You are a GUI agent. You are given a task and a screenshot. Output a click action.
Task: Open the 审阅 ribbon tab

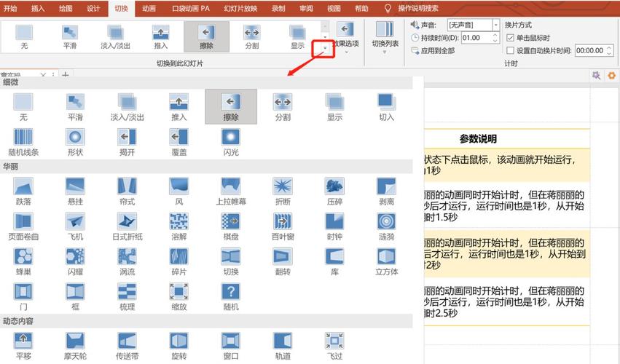pos(306,8)
